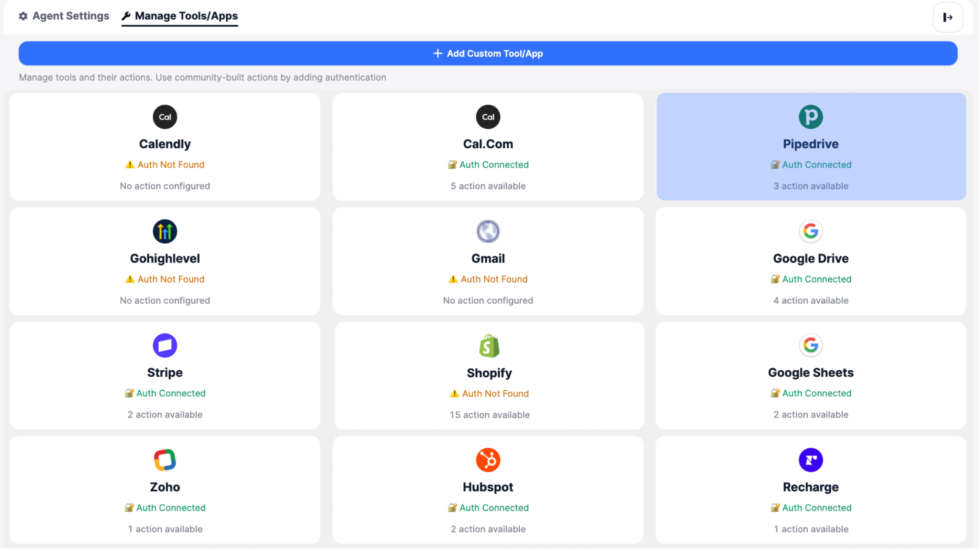Click the Stripe purple icon
The width and height of the screenshot is (980, 551).
(165, 345)
